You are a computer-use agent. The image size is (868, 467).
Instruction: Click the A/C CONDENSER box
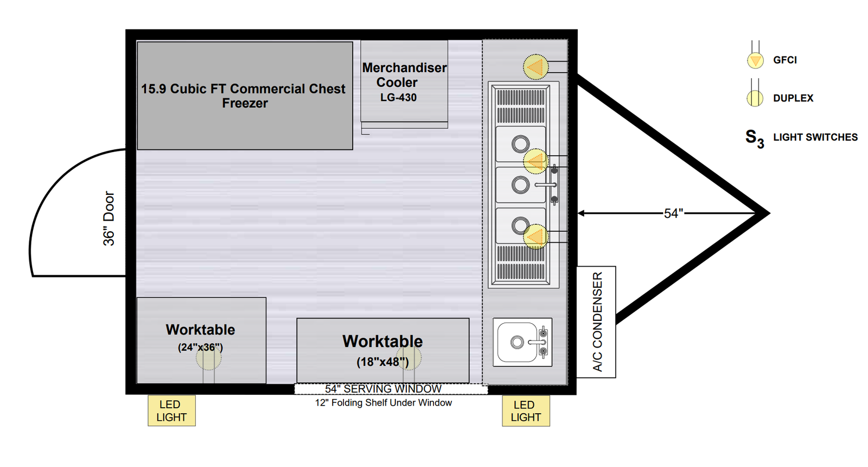pos(596,321)
